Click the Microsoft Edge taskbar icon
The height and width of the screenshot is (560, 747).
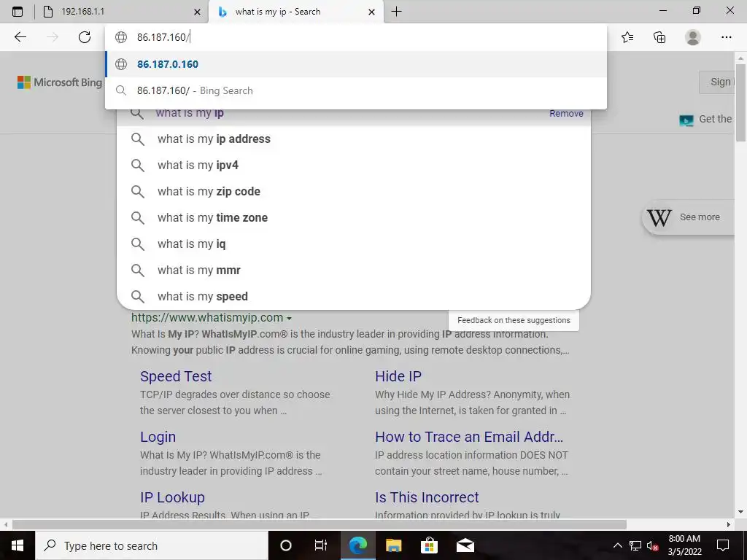pyautogui.click(x=357, y=545)
